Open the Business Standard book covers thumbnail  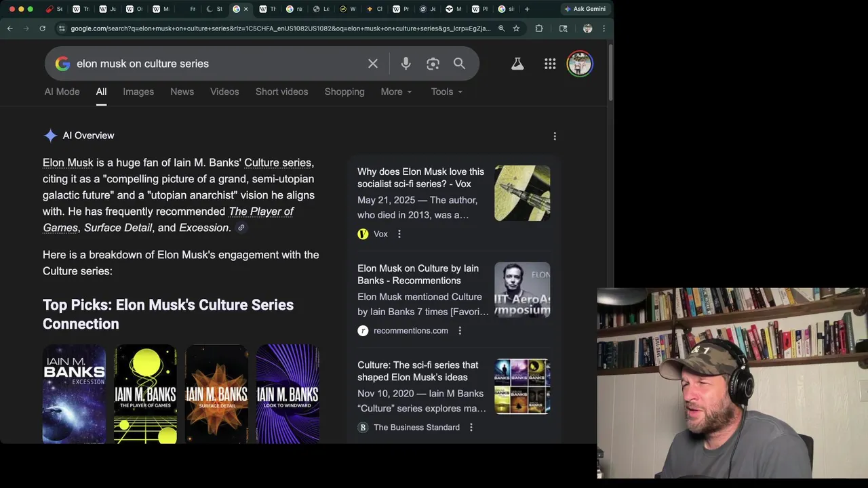pos(522,386)
